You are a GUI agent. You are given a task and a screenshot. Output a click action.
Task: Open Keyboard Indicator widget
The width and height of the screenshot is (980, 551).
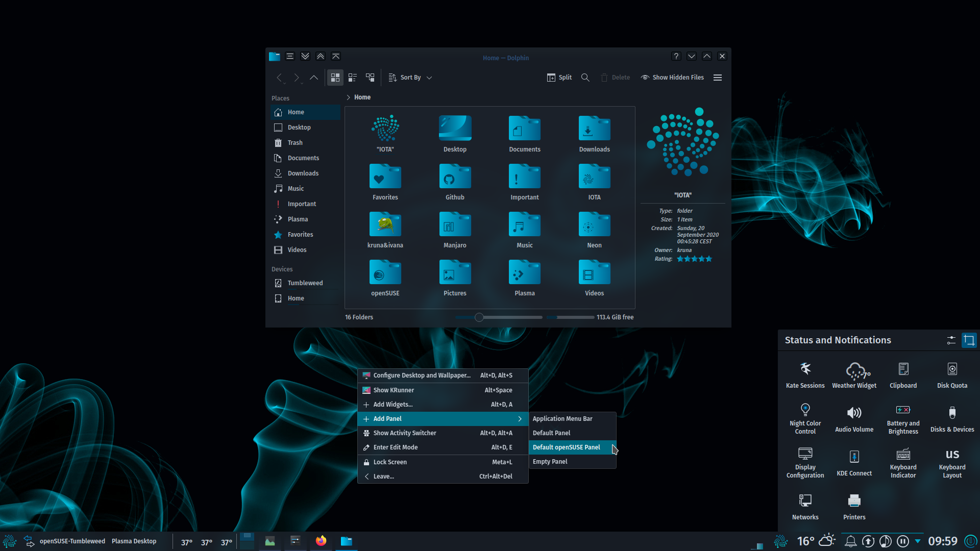903,463
